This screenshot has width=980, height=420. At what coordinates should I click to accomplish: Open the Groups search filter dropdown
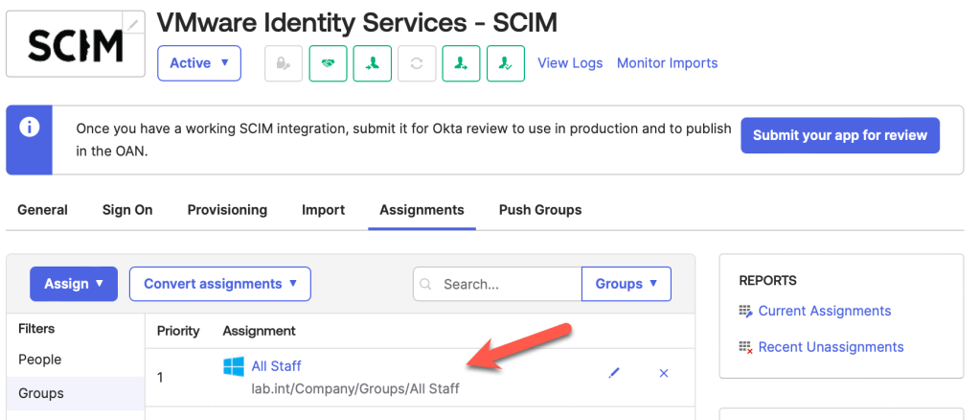pos(626,284)
